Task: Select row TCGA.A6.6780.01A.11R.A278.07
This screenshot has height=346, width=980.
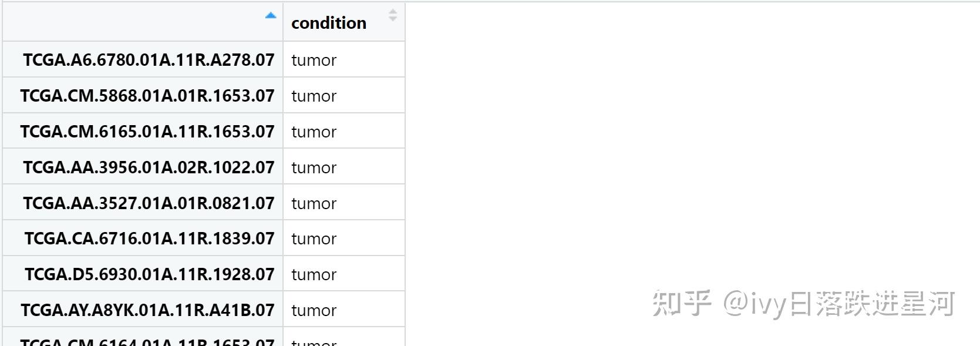Action: [x=149, y=60]
